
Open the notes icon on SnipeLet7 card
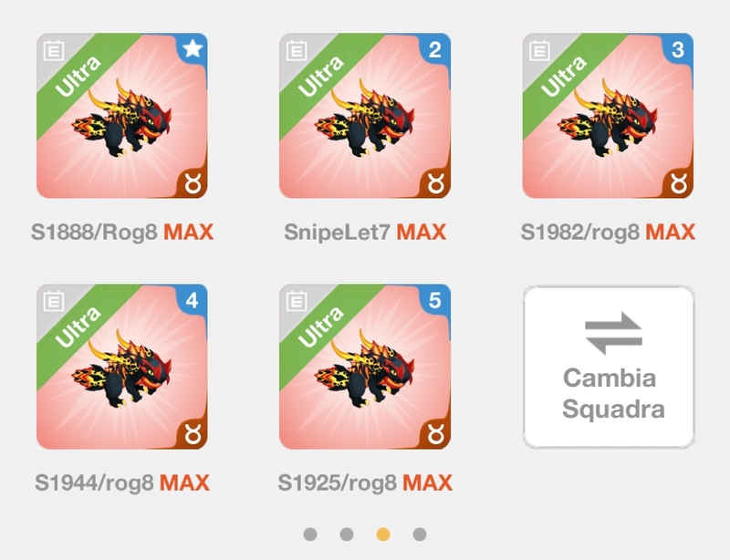[297, 50]
